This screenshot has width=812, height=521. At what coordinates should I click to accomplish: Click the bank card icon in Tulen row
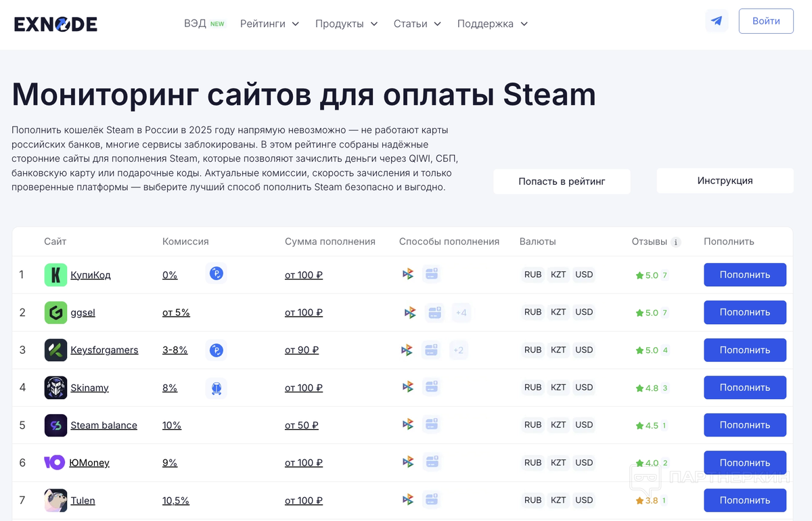(432, 500)
